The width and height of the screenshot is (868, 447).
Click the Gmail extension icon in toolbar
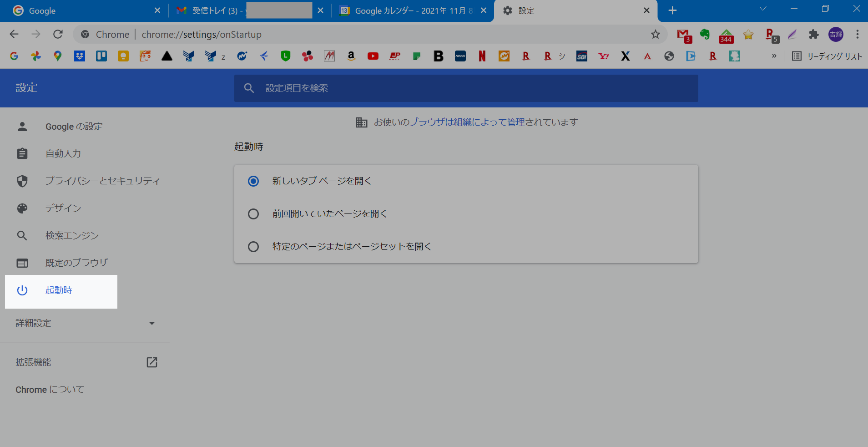pos(683,35)
